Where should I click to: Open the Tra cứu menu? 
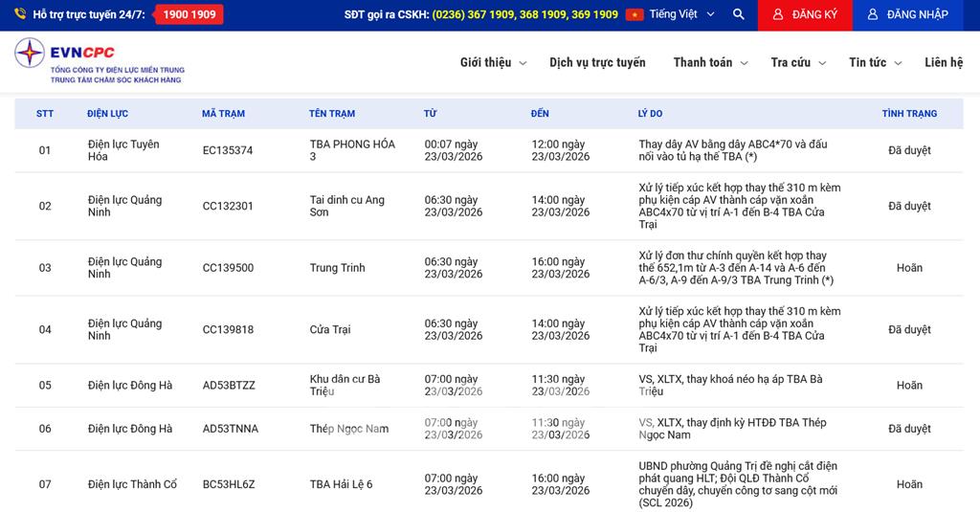(x=797, y=63)
